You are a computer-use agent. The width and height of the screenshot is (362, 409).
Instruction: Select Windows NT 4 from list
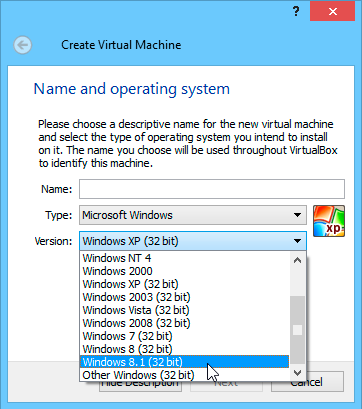click(184, 258)
